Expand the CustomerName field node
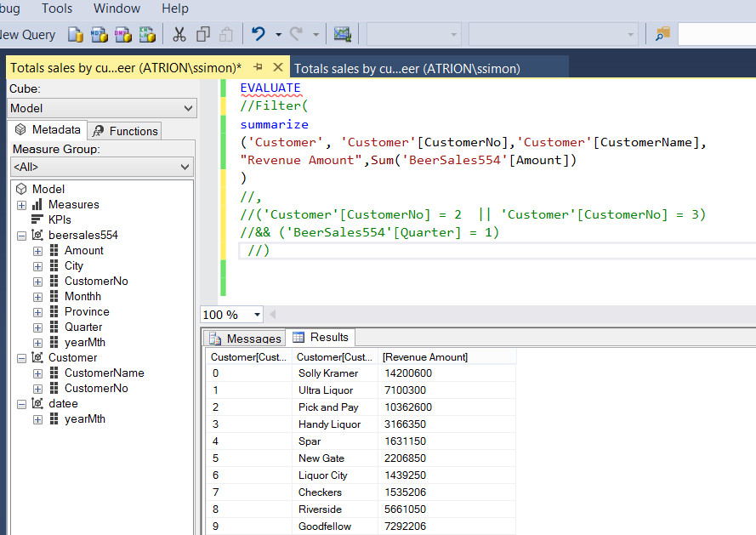 [x=37, y=373]
